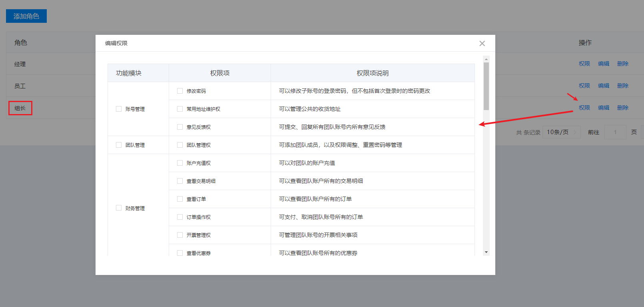
Task: Check the 修改密码 permission checkbox
Action: pos(180,91)
